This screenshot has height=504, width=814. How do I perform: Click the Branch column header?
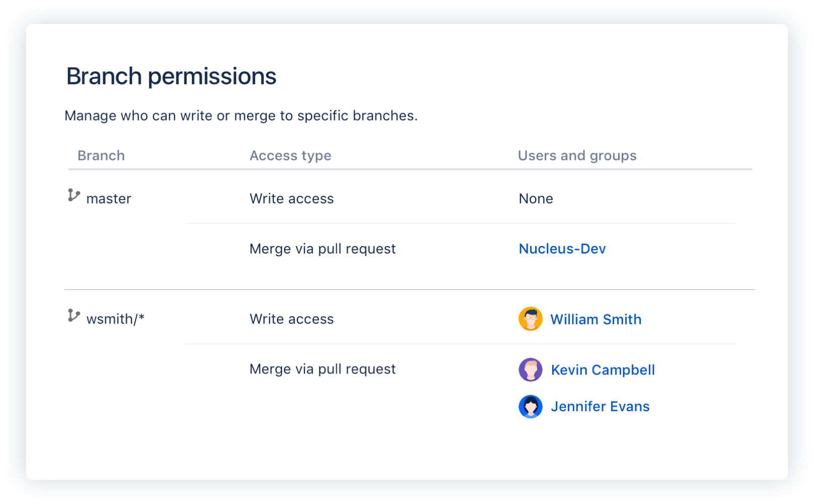click(101, 156)
